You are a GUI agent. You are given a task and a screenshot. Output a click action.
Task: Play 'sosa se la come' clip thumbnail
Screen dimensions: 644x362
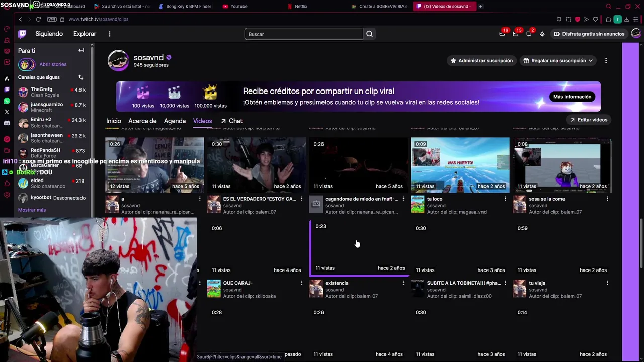click(562, 165)
